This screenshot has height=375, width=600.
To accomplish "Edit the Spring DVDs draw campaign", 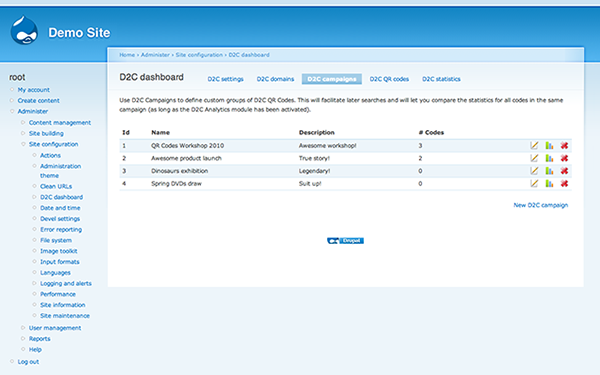I will [534, 183].
